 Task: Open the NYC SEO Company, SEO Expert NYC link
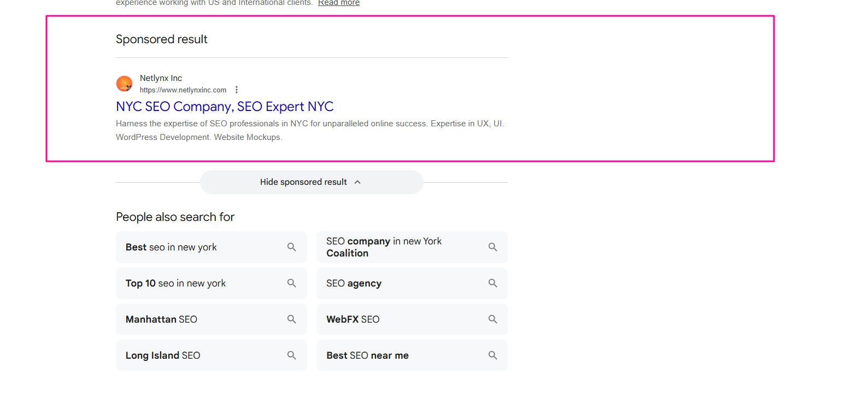pyautogui.click(x=225, y=107)
